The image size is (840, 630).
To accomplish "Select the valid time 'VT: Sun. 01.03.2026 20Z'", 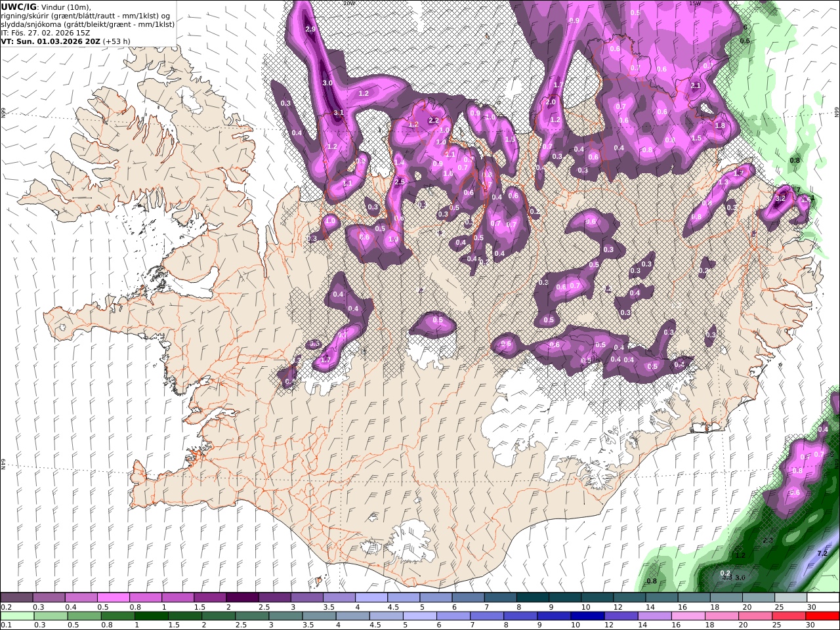I will point(51,41).
